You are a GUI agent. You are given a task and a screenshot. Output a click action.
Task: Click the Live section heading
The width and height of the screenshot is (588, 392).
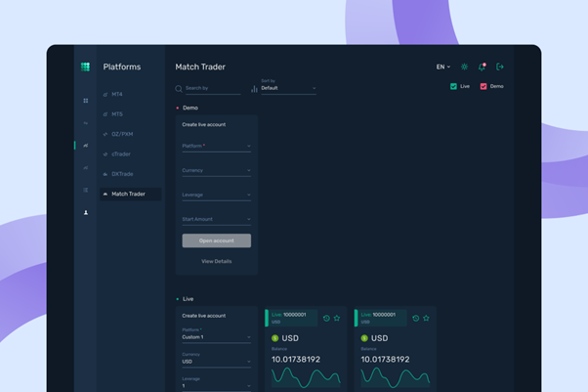pyautogui.click(x=188, y=299)
